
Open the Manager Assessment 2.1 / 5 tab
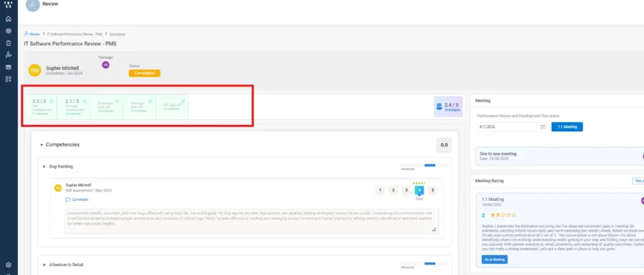point(73,107)
